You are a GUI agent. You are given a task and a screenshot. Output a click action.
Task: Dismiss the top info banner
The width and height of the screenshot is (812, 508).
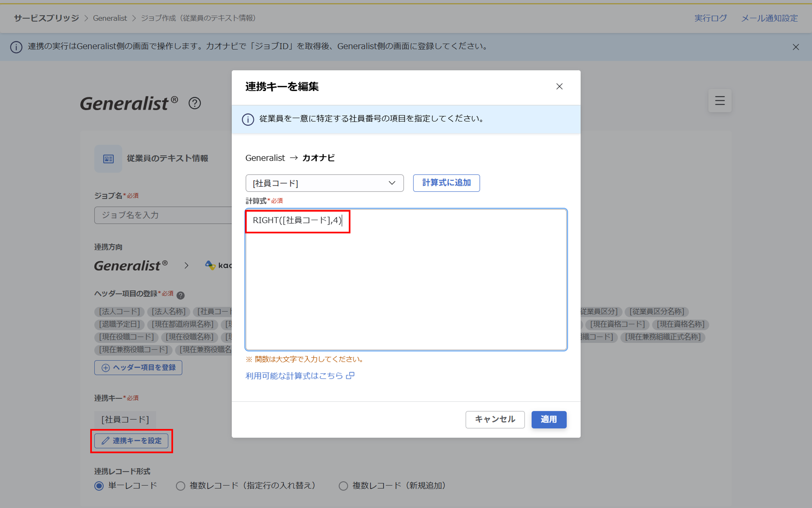tap(796, 47)
